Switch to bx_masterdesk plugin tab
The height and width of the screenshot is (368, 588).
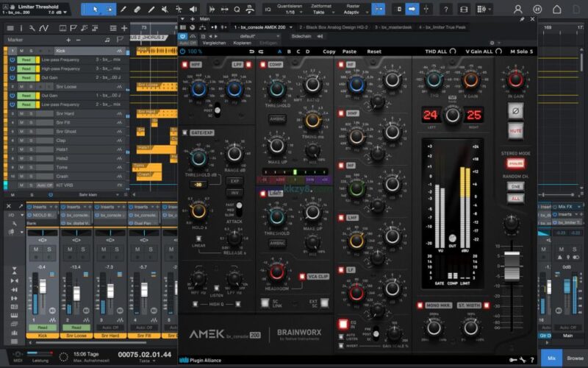coord(393,27)
